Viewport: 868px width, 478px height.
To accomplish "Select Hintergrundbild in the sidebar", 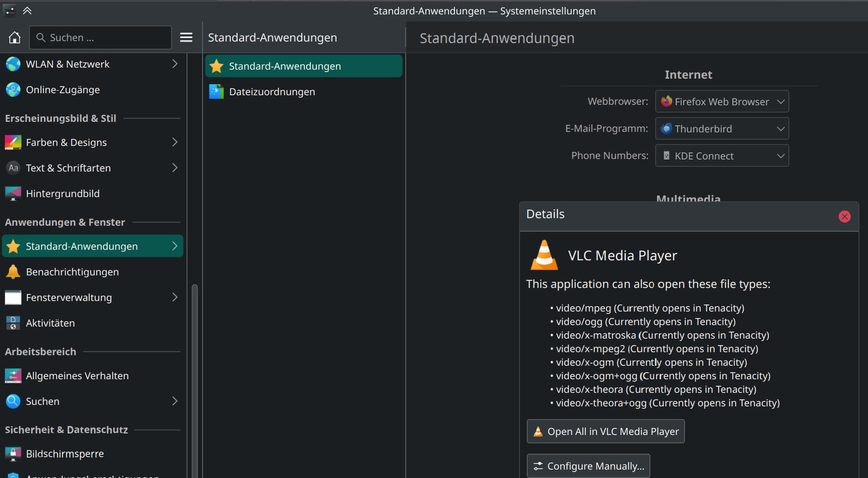I will coord(93,194).
